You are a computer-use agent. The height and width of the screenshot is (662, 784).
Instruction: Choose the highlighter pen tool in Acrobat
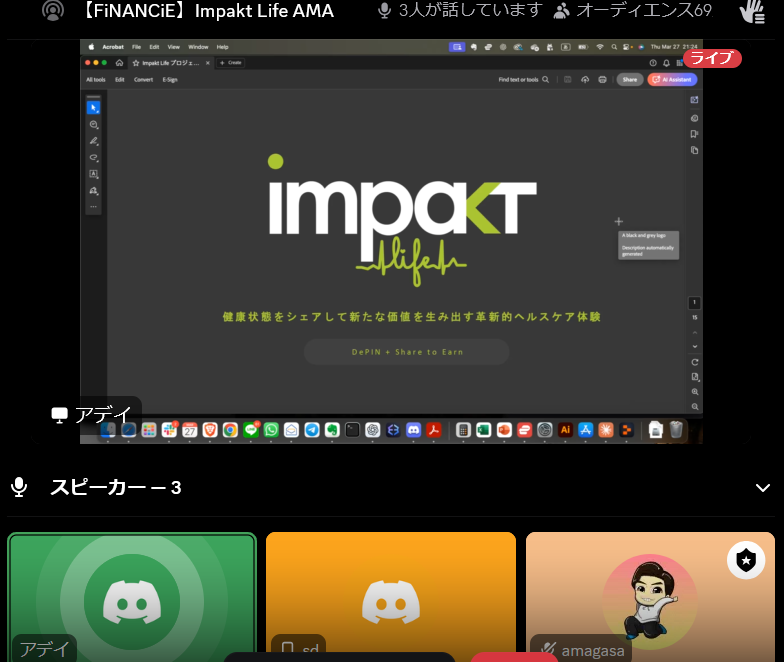tap(94, 141)
